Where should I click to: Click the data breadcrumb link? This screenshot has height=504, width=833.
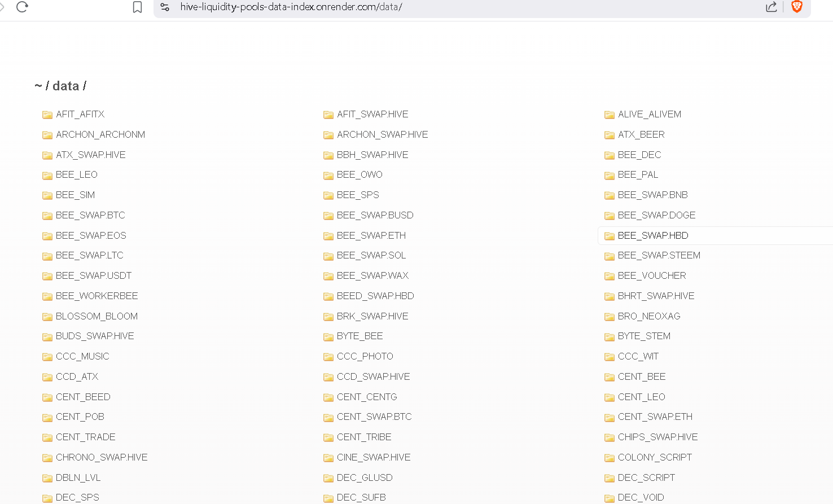point(65,86)
